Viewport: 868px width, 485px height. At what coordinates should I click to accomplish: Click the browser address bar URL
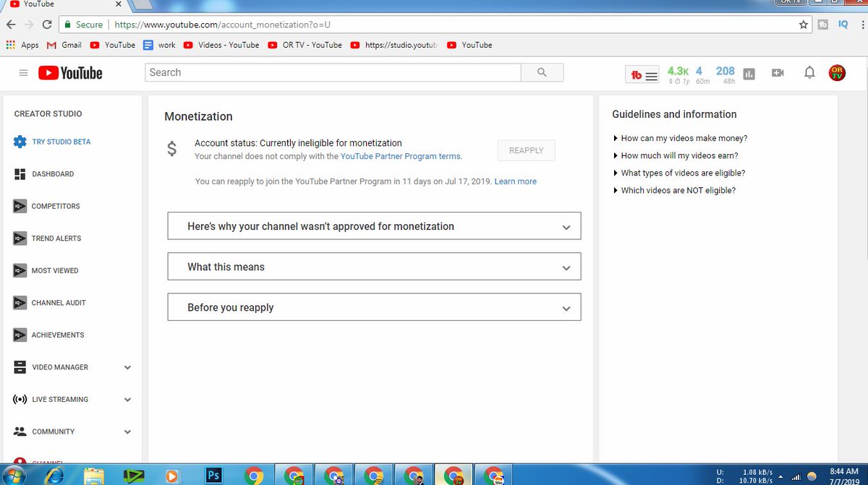coord(223,25)
